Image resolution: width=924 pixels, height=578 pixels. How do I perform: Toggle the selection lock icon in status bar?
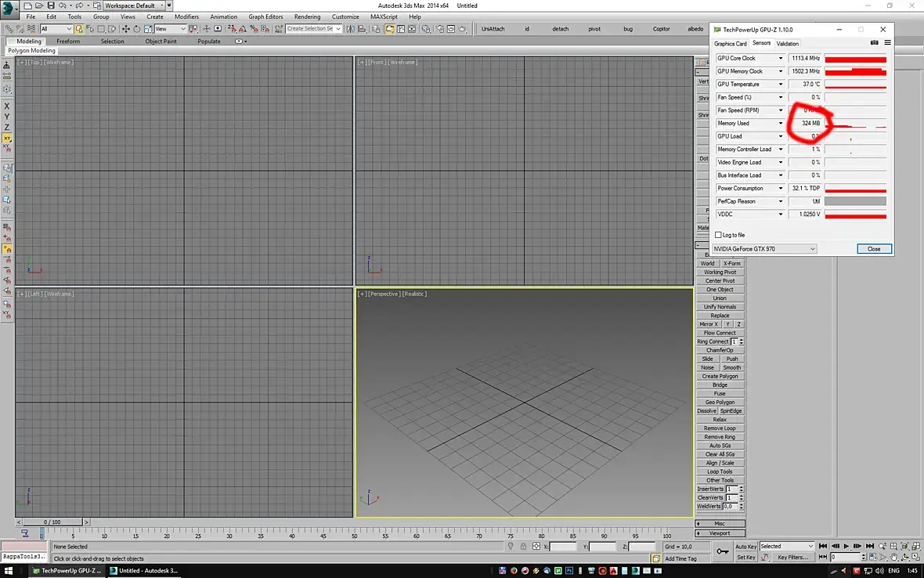click(x=523, y=546)
